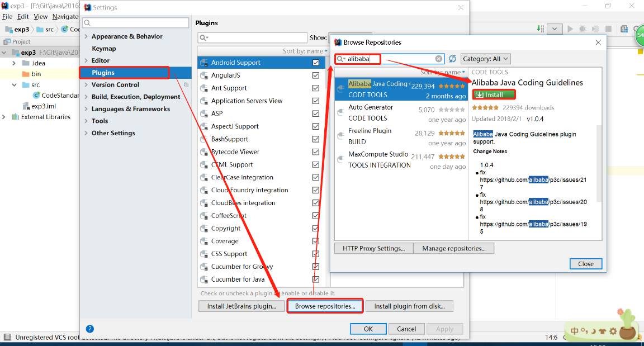Viewport: 644px width, 346px height.
Task: Disable Application Servers View plugin checkbox
Action: pos(315,101)
